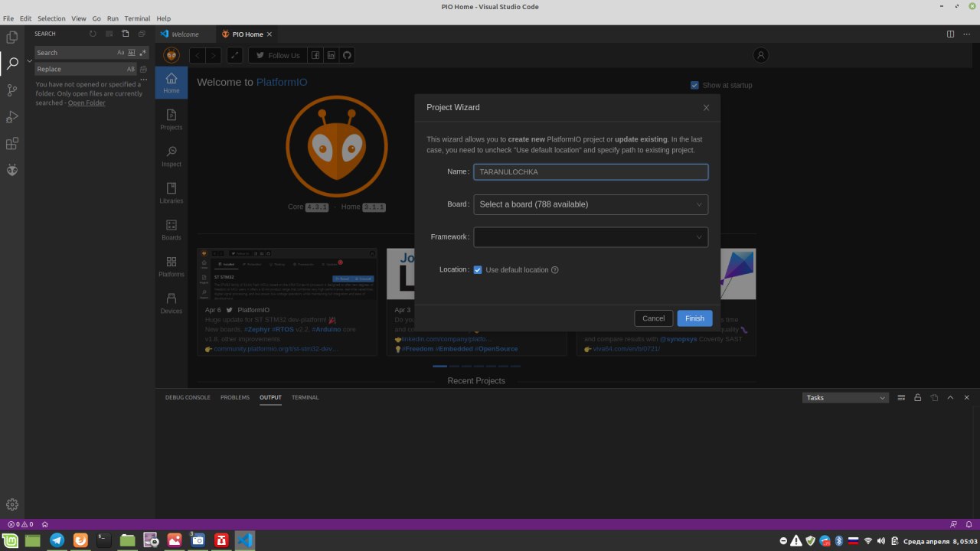The height and width of the screenshot is (551, 980).
Task: Open the PlatformIO alien icon in activity bar
Action: tap(12, 170)
